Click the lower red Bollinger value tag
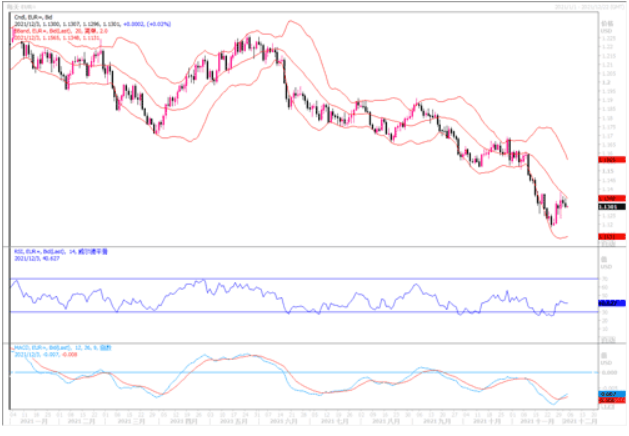629x436 pixels. (606, 236)
